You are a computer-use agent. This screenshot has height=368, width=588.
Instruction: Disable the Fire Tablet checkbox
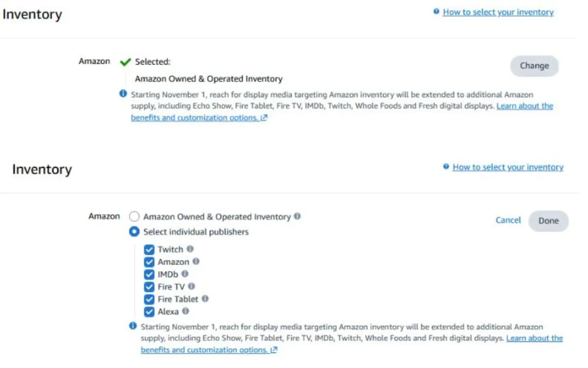click(149, 299)
